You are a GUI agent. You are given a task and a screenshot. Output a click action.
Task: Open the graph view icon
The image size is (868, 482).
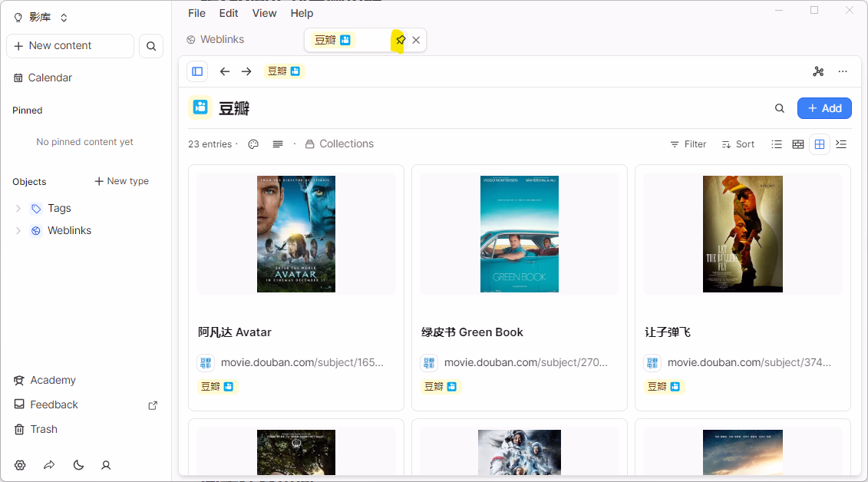pyautogui.click(x=818, y=71)
